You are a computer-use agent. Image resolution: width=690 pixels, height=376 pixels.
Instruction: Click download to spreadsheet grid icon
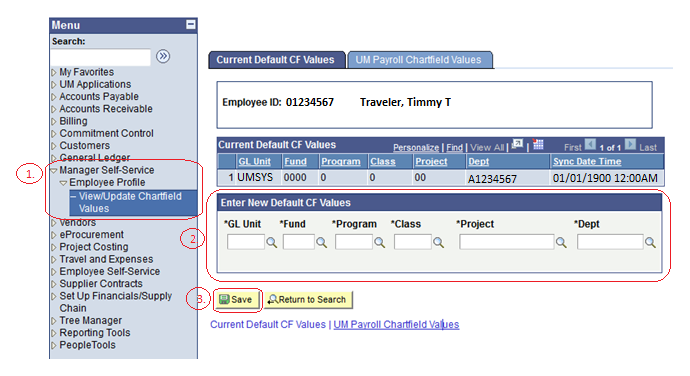(538, 144)
